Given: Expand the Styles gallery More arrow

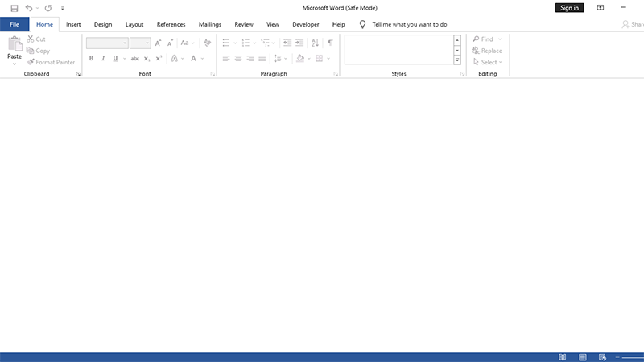Looking at the screenshot, I should pyautogui.click(x=457, y=60).
